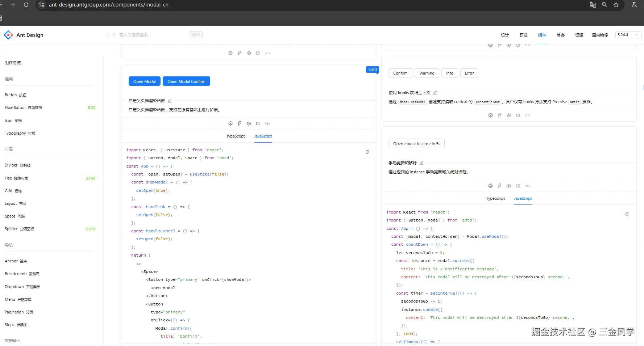Image resolution: width=644 pixels, height=346 pixels.
Task: Click edit pencil beside 手动更新和移除 title
Action: point(421,163)
